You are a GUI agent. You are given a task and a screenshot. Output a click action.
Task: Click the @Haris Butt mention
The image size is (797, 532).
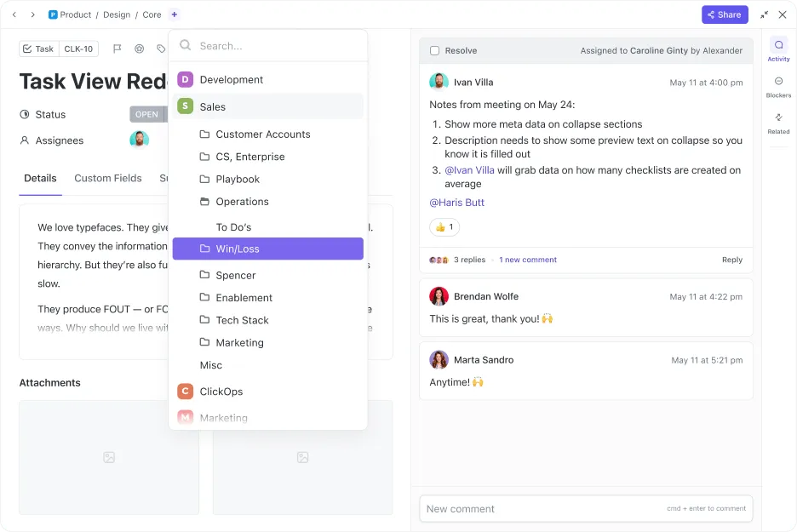coord(456,203)
